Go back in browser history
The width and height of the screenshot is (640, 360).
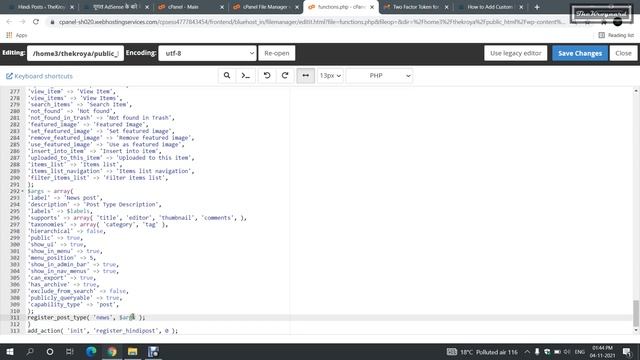pos(9,22)
